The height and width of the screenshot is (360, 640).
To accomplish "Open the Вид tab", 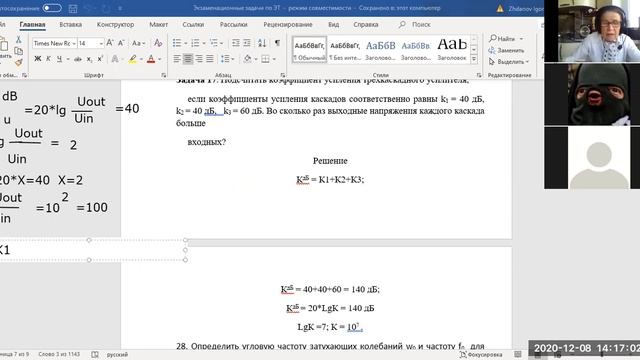I will [x=333, y=24].
